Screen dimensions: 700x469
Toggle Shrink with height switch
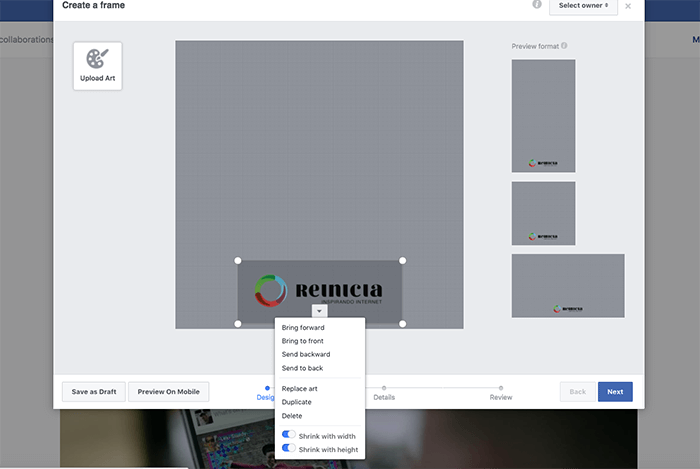pyautogui.click(x=288, y=448)
